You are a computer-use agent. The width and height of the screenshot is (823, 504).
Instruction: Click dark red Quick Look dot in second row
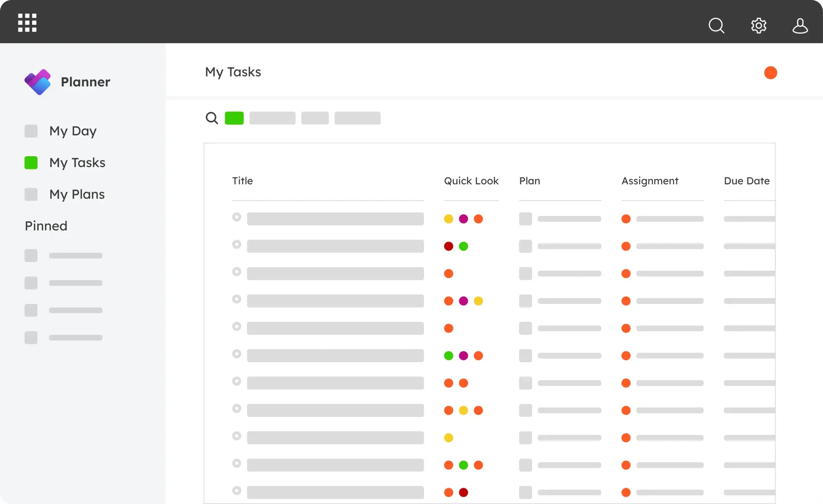click(449, 246)
